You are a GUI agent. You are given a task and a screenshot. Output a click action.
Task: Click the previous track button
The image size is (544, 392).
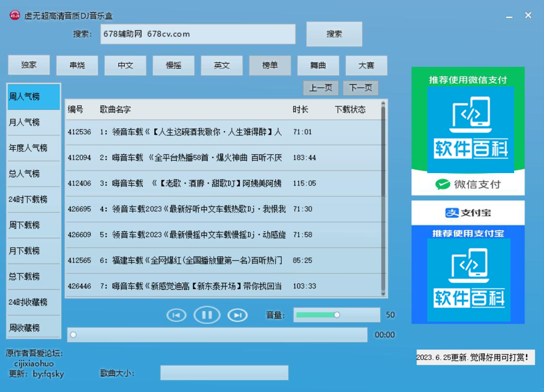[x=176, y=315]
